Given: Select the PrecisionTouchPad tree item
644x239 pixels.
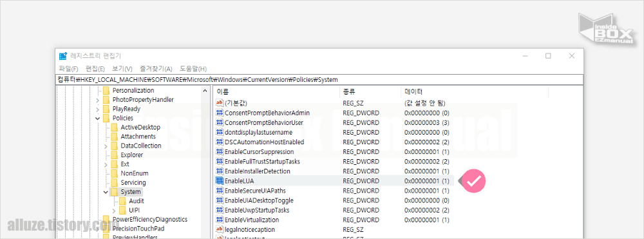Looking at the screenshot, I should point(138,229).
